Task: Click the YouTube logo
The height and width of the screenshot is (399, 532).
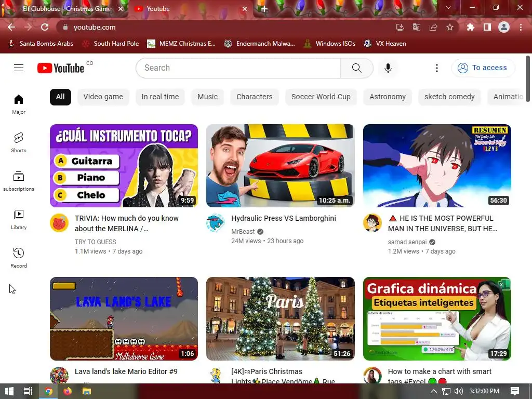Action: click(61, 68)
